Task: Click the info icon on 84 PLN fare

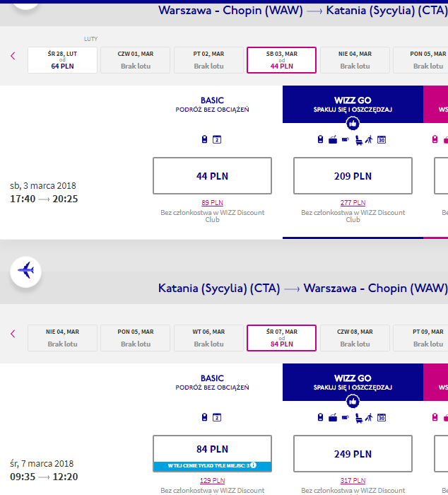Action: click(x=254, y=465)
